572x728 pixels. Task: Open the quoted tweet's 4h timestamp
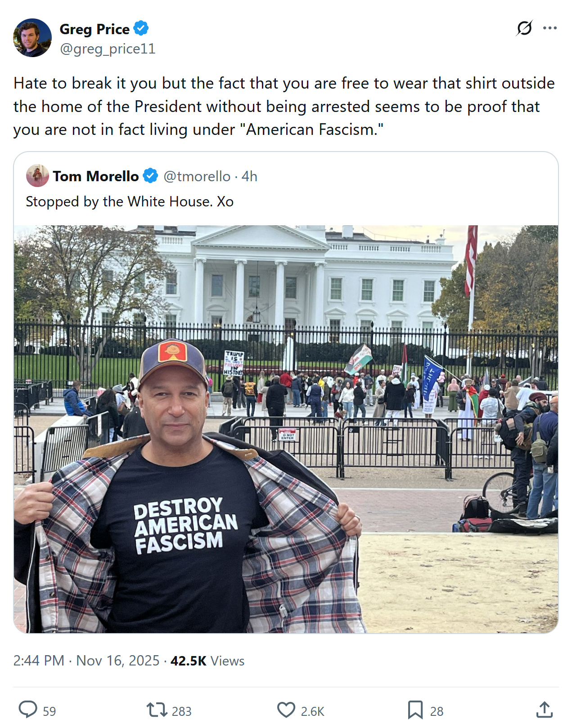249,176
